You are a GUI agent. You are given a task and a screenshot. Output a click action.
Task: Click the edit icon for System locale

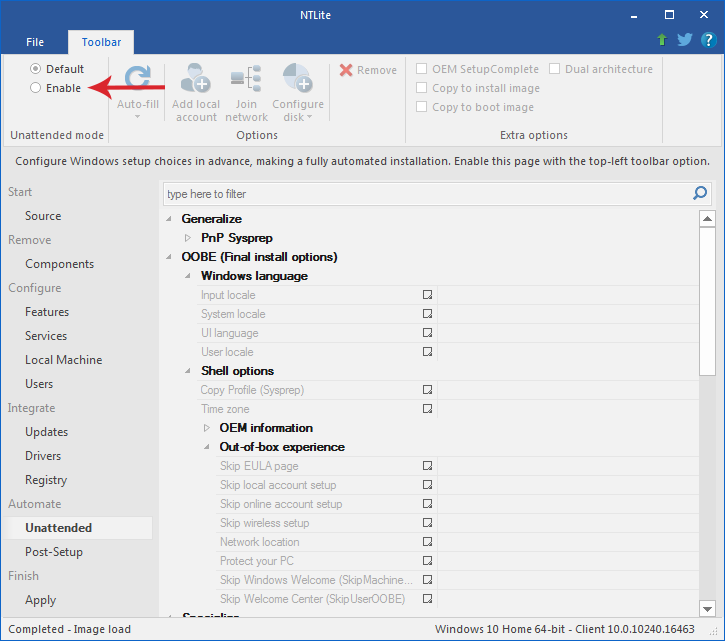coord(427,314)
